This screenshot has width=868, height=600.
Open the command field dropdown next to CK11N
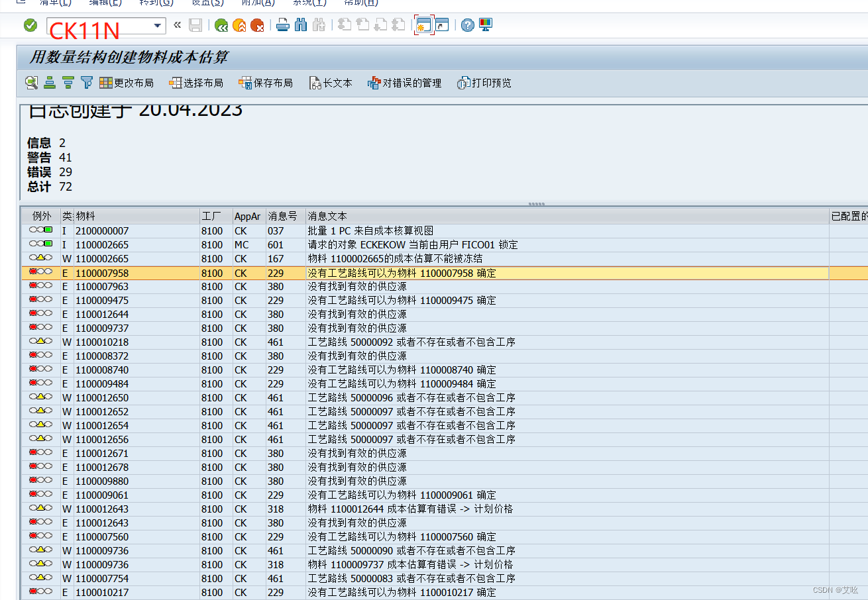pyautogui.click(x=158, y=25)
